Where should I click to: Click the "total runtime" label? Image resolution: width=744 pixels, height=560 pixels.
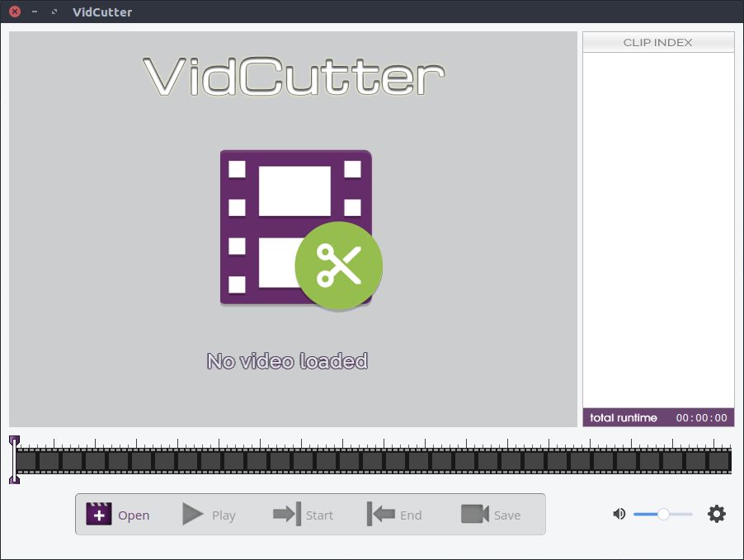623,417
